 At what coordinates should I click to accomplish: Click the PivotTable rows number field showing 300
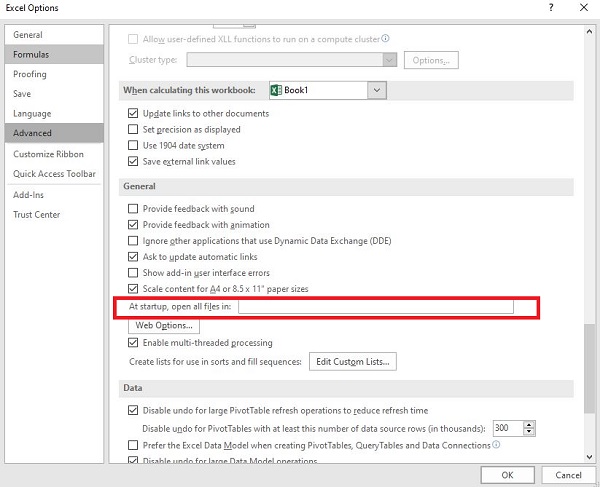point(508,428)
